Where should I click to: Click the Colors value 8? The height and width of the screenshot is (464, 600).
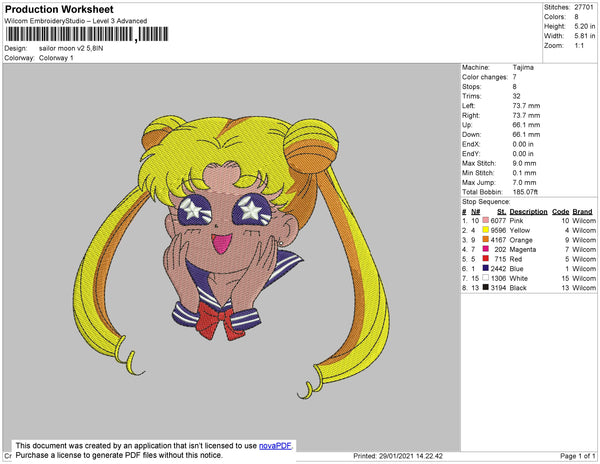[x=576, y=17]
